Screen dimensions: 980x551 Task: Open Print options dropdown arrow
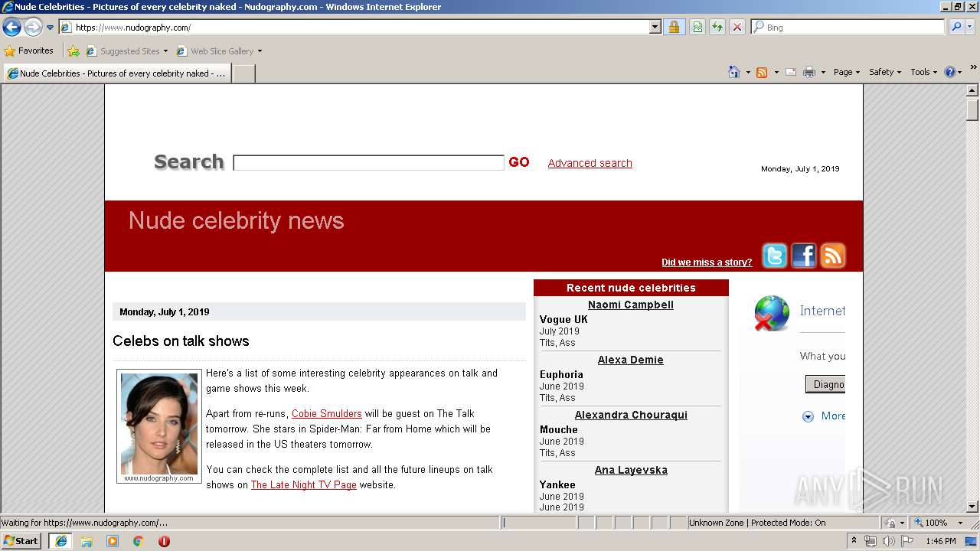(823, 72)
